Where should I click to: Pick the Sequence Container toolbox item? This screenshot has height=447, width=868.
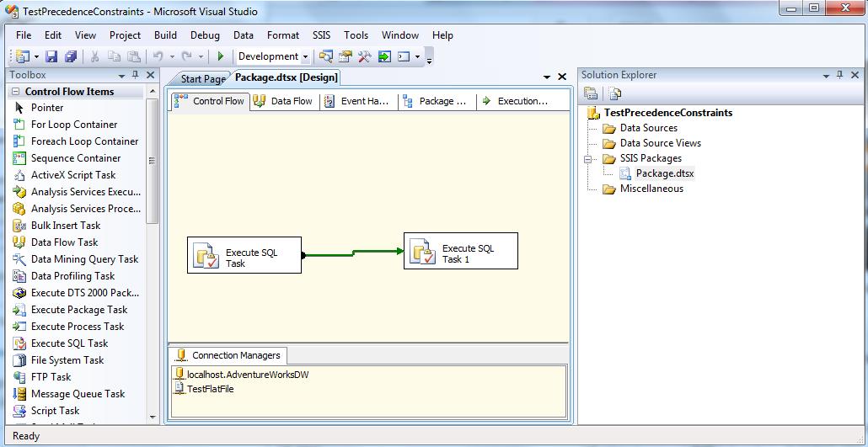point(76,158)
